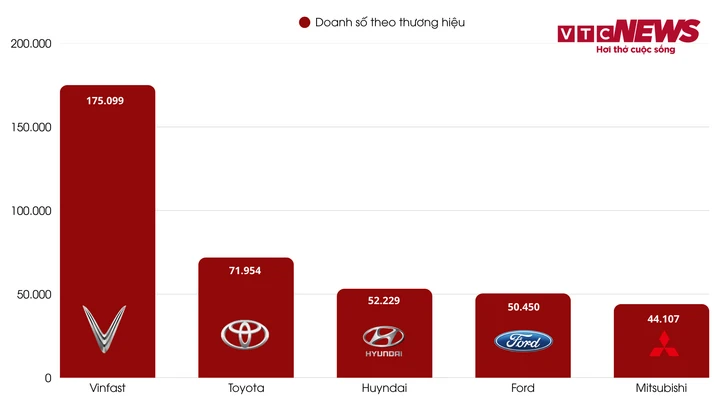Click the 200.000 y-axis tick label
The width and height of the screenshot is (720, 405).
[31, 44]
